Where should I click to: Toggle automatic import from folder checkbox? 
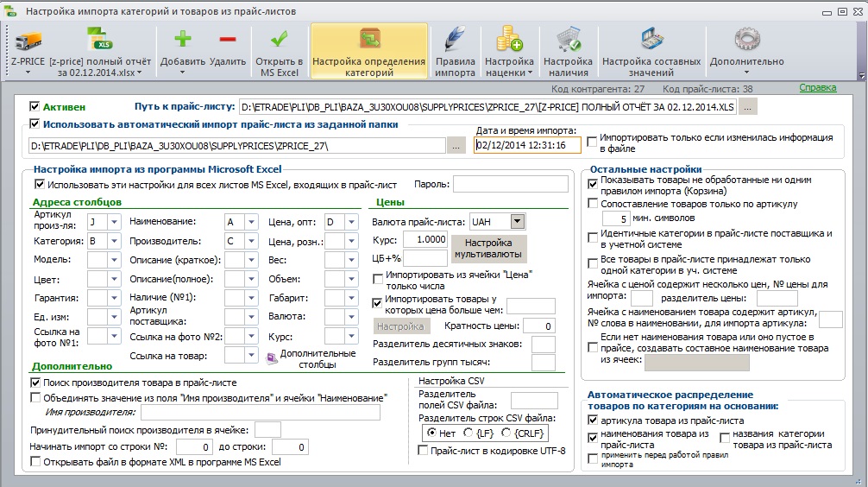pyautogui.click(x=35, y=124)
